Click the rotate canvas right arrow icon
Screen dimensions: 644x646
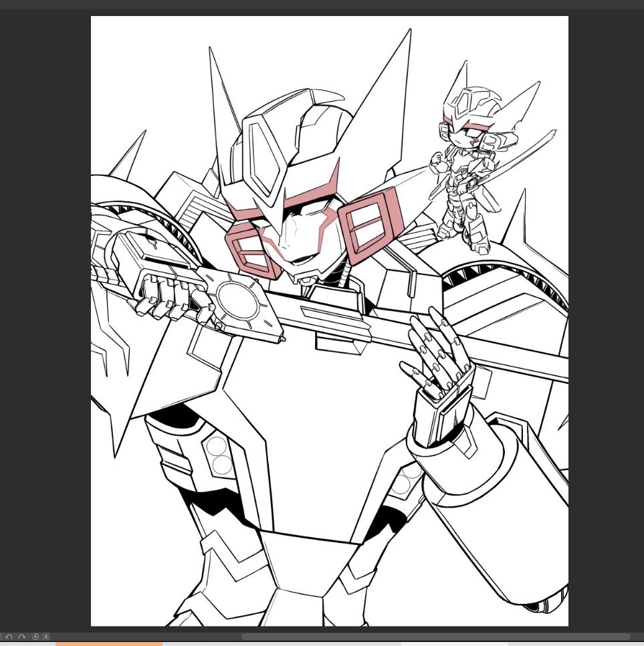tap(22, 637)
